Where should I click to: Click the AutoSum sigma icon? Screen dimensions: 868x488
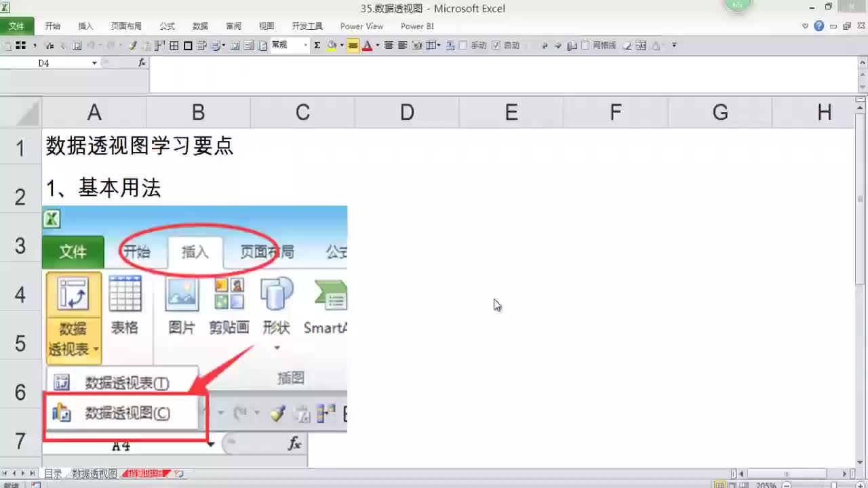[x=317, y=45]
